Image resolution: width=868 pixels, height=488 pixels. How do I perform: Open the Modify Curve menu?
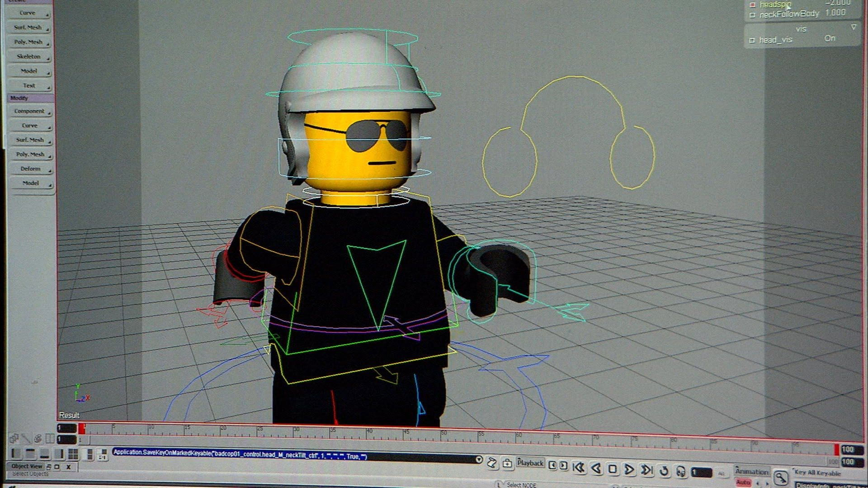pyautogui.click(x=30, y=126)
